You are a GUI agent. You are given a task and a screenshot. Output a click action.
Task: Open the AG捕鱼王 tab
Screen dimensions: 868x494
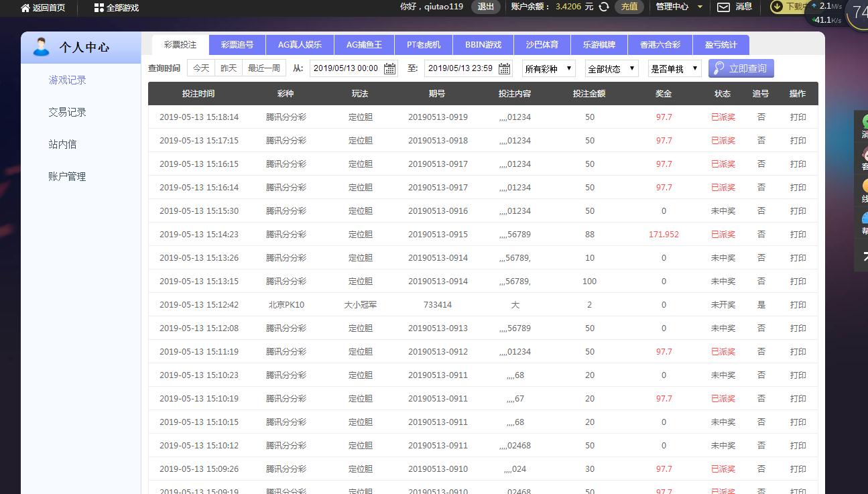click(x=364, y=45)
